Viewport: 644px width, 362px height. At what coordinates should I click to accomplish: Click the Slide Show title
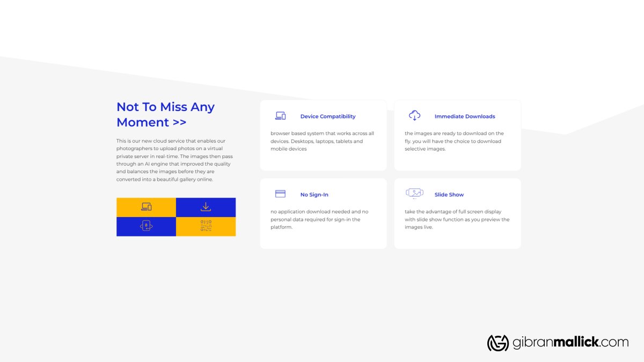[449, 195]
